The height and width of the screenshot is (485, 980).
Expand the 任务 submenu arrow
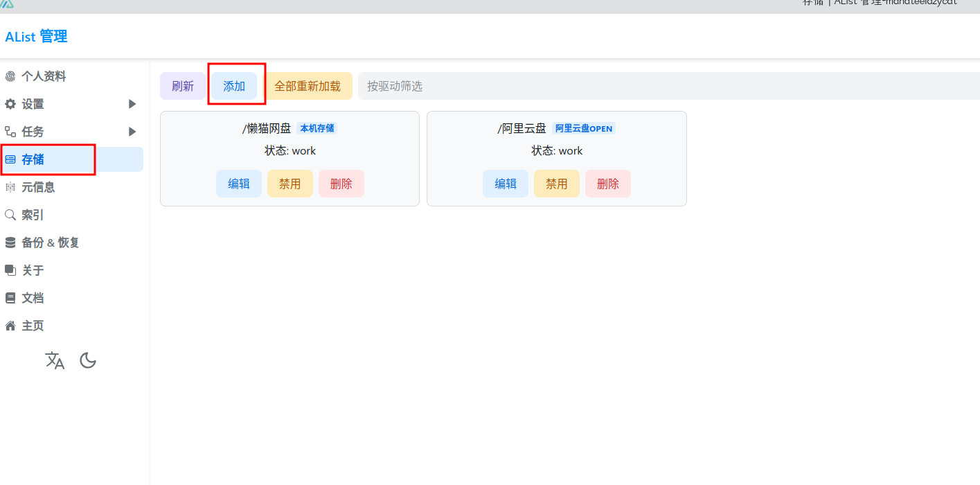pyautogui.click(x=132, y=132)
